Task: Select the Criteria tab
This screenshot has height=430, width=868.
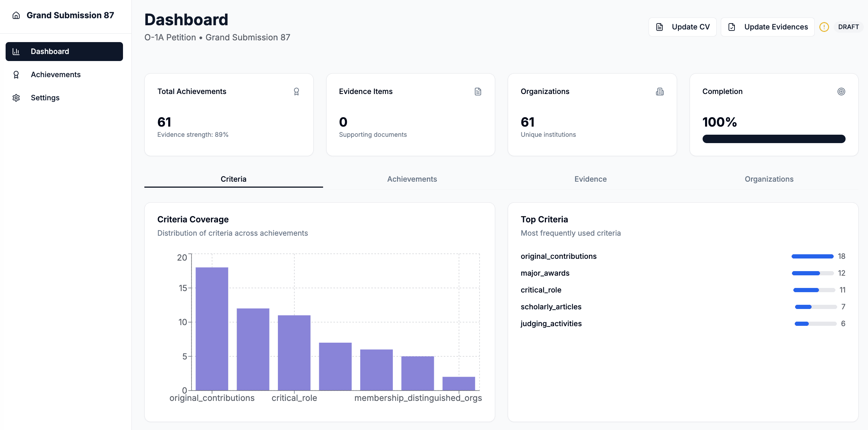Action: point(233,179)
